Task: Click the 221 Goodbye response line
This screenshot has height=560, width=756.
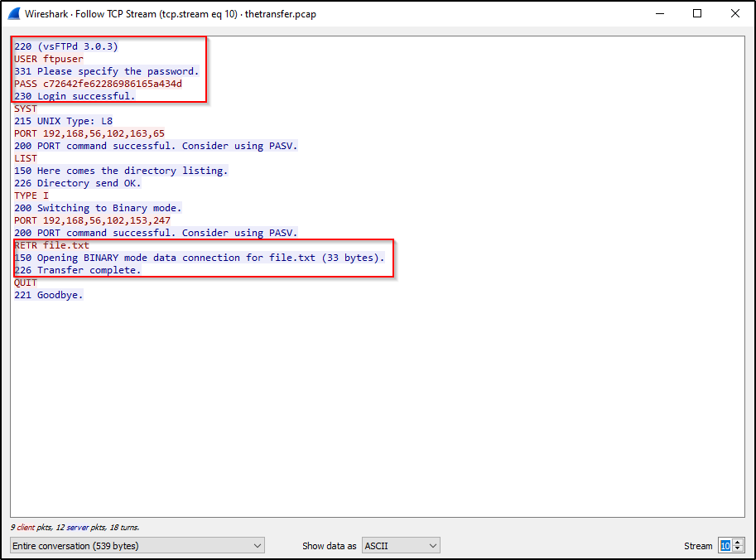Action: click(48, 295)
